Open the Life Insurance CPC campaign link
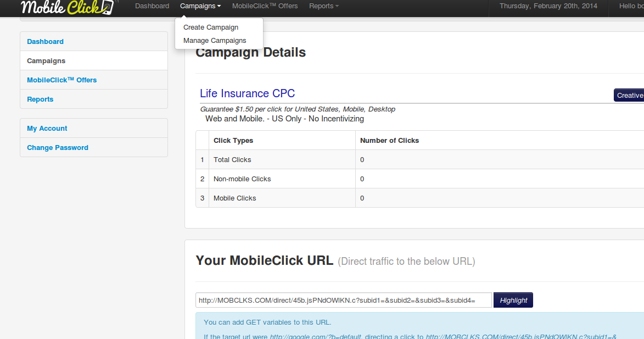The height and width of the screenshot is (339, 644). (247, 93)
